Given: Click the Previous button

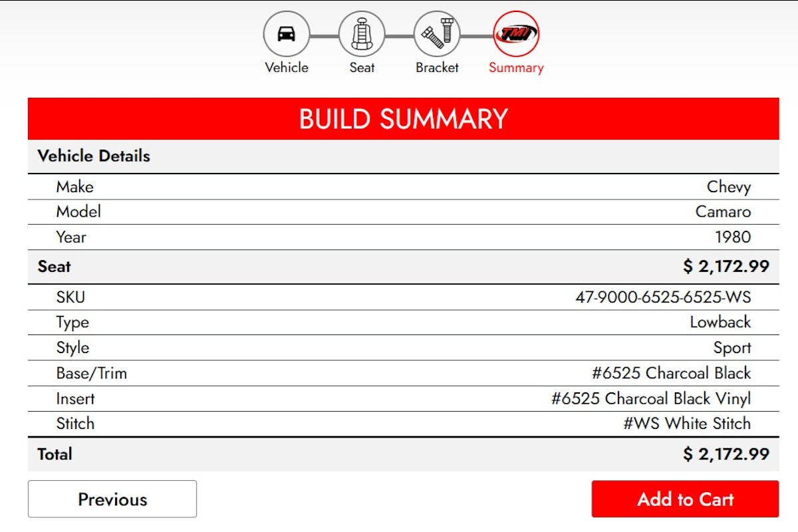Looking at the screenshot, I should pos(112,499).
